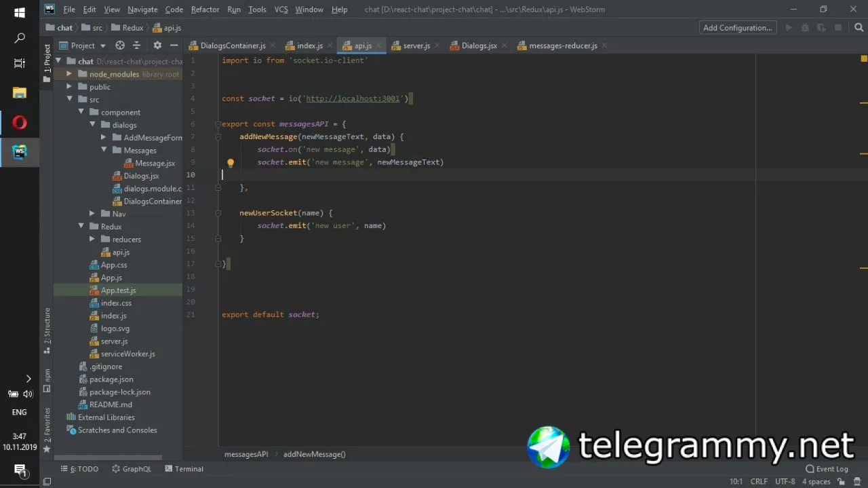
Task: Open the 2: Favorites side tool window
Action: click(47, 430)
